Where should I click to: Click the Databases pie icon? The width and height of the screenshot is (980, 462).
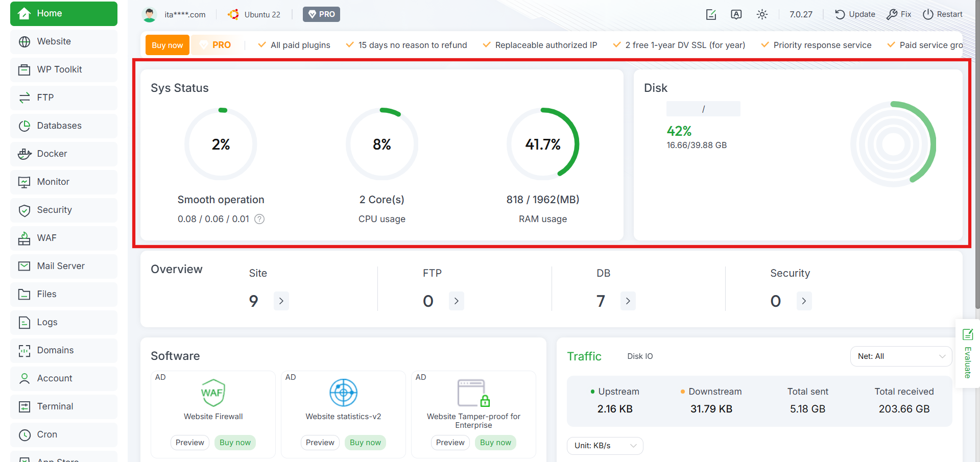(24, 126)
